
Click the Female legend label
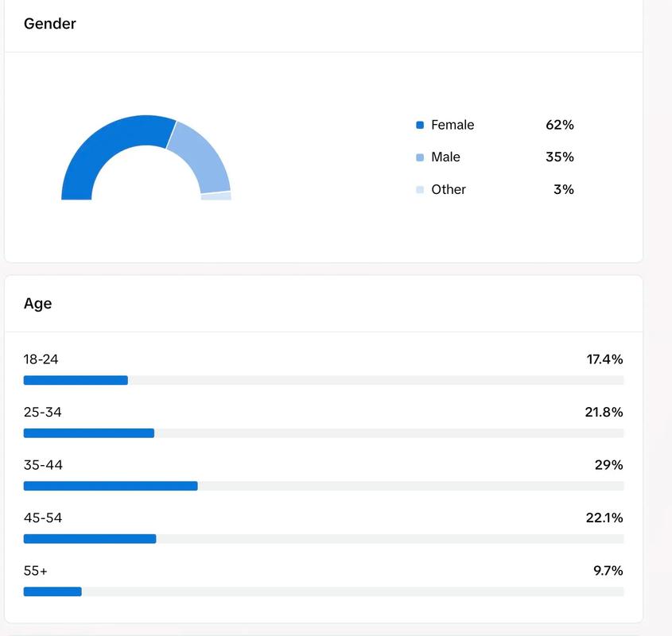click(453, 125)
